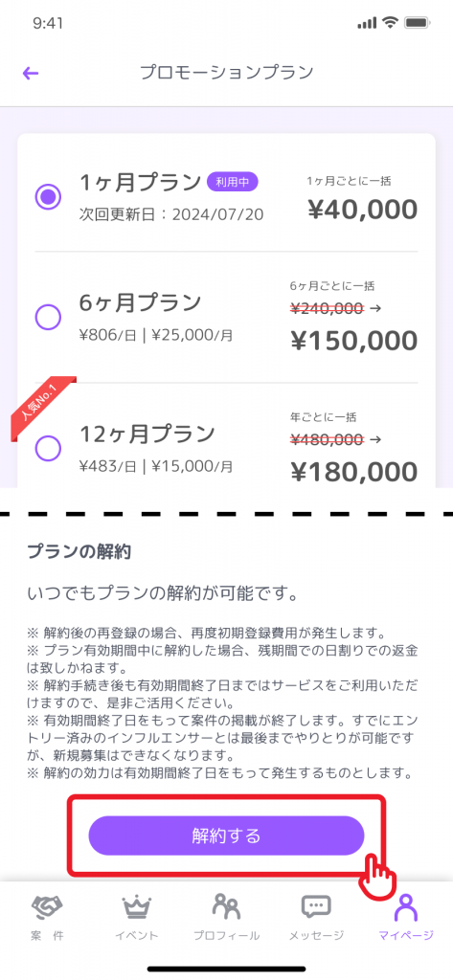Tap the プランの解約 section heading
The image size is (453, 980).
pos(79,552)
